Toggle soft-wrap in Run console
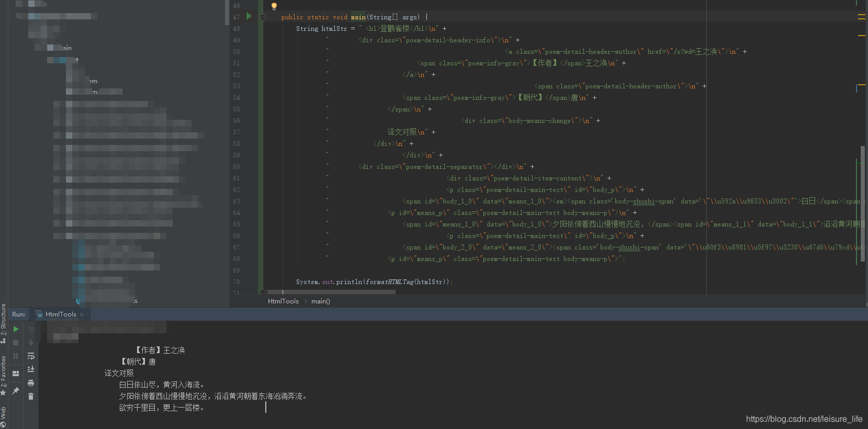Image resolution: width=868 pixels, height=429 pixels. [x=31, y=356]
